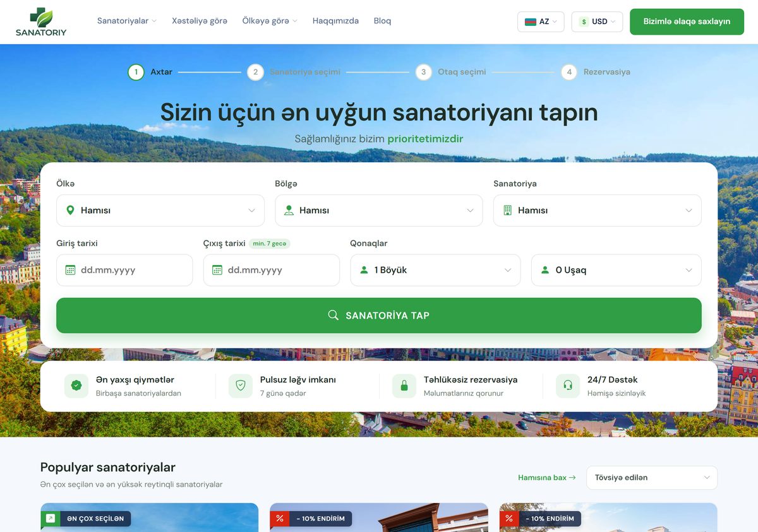The width and height of the screenshot is (758, 532).
Task: Click the building icon in Sanatoriya field
Action: 507,210
